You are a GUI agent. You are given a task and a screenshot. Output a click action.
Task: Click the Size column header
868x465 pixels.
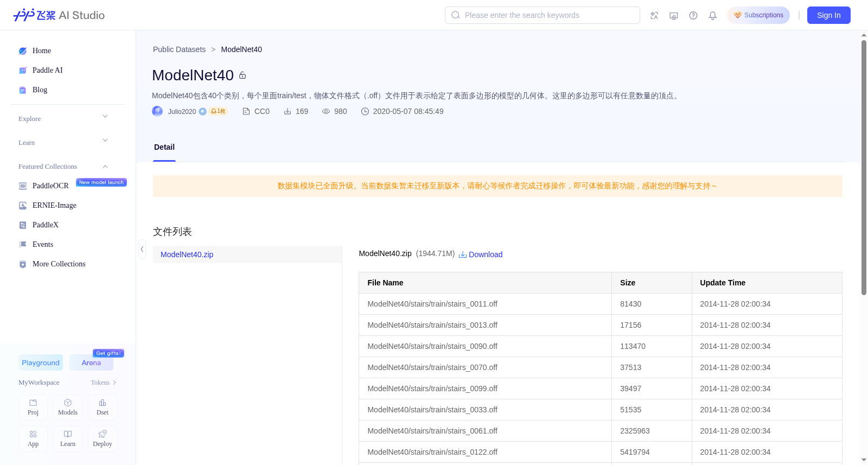[652, 283]
